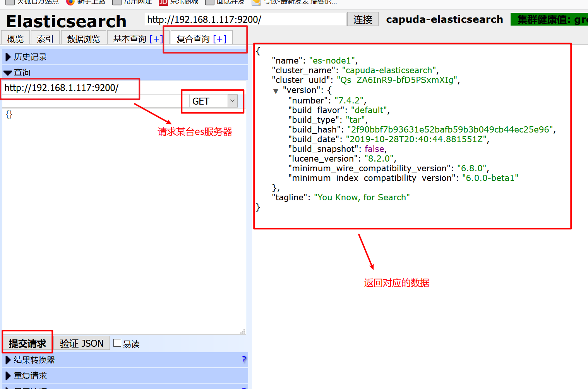Click the request path field left of GET
Image resolution: width=588 pixels, height=389 pixels.
[x=95, y=101]
